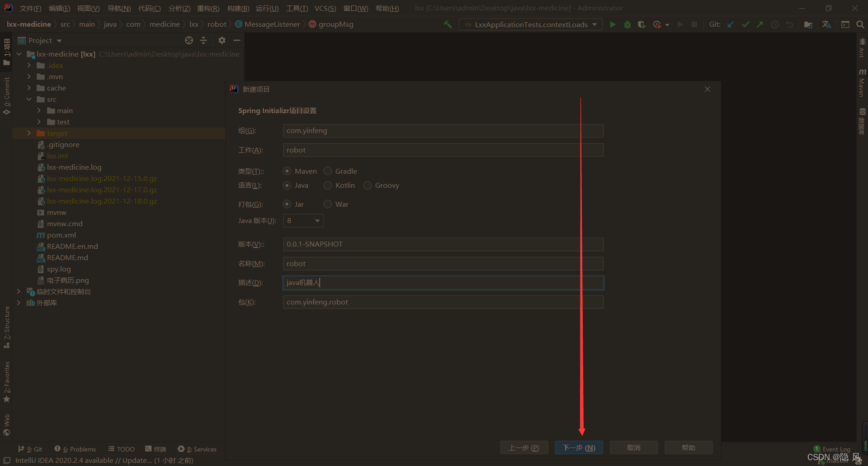This screenshot has width=868, height=466.
Task: Select the Gradle project type radio button
Action: pyautogui.click(x=328, y=171)
